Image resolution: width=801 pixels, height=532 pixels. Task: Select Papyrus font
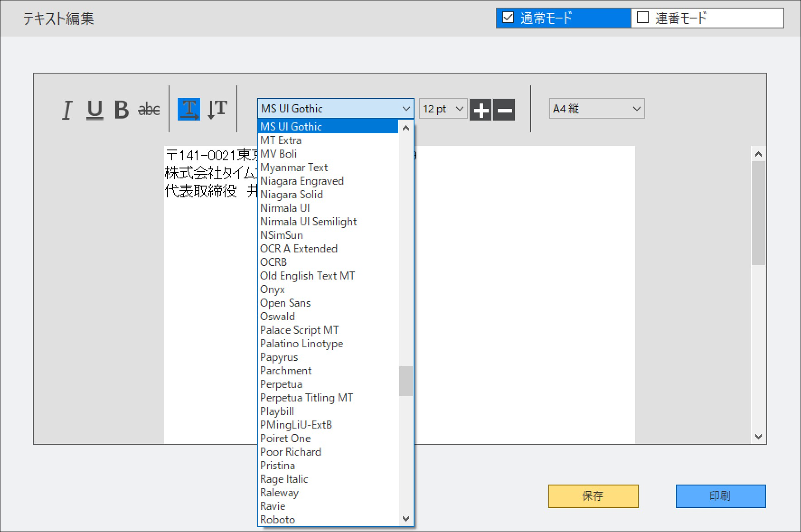[x=329, y=357]
